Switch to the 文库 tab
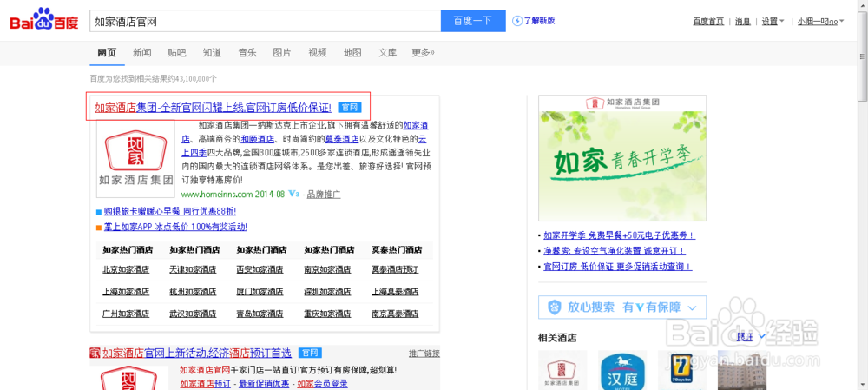 click(x=387, y=53)
